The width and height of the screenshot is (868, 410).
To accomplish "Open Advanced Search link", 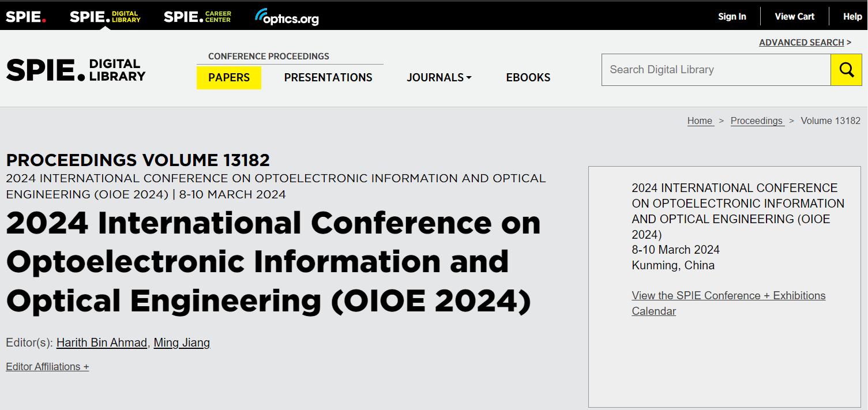I will (802, 42).
